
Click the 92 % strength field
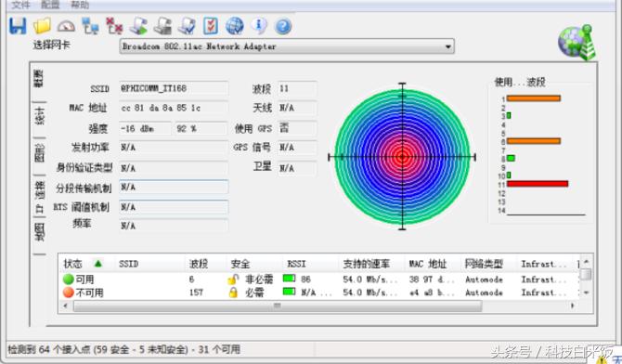pyautogui.click(x=201, y=128)
